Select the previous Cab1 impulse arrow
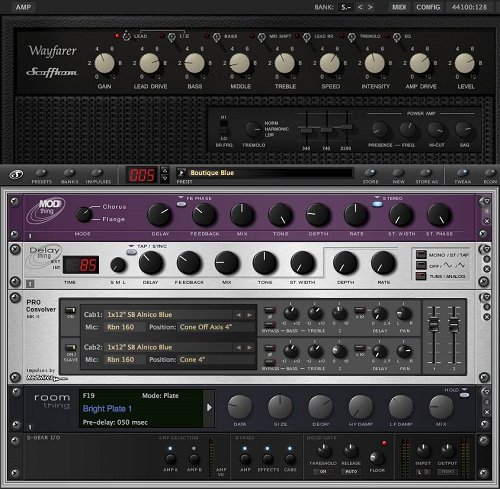 tap(238, 315)
